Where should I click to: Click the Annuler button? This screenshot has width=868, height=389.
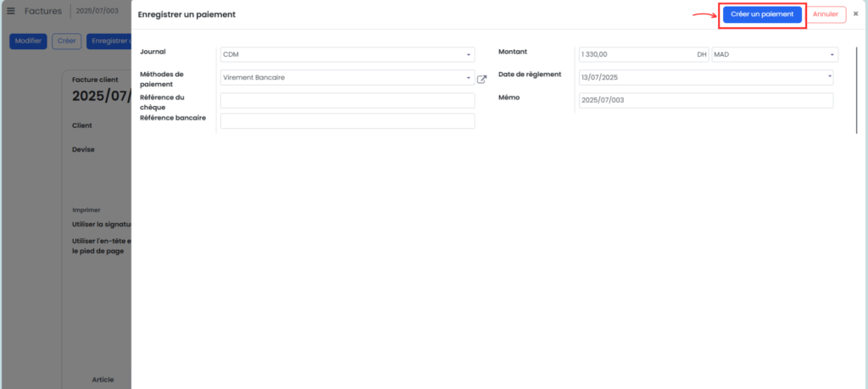tap(826, 14)
